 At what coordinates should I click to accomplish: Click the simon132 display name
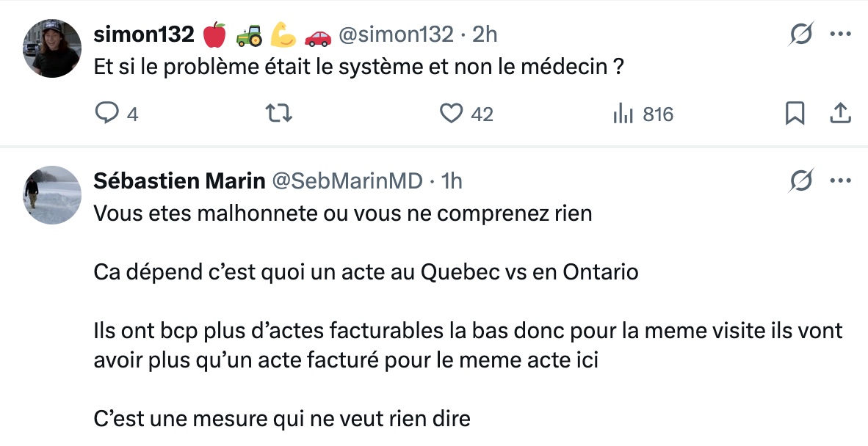(144, 34)
